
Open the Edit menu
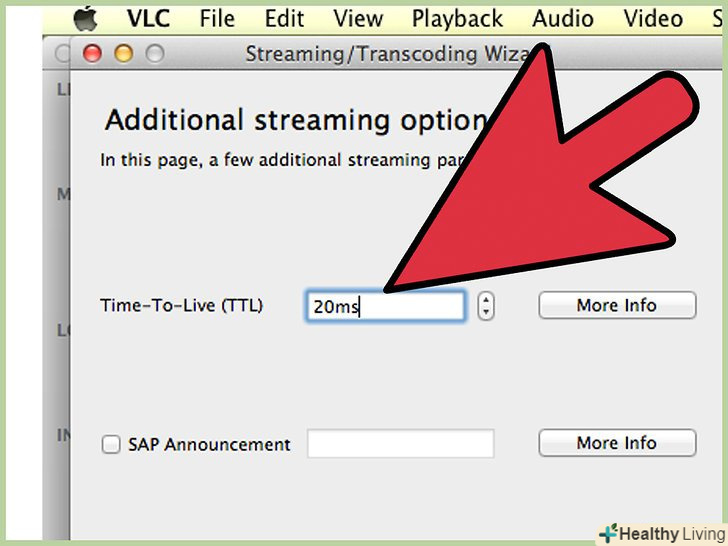point(284,19)
